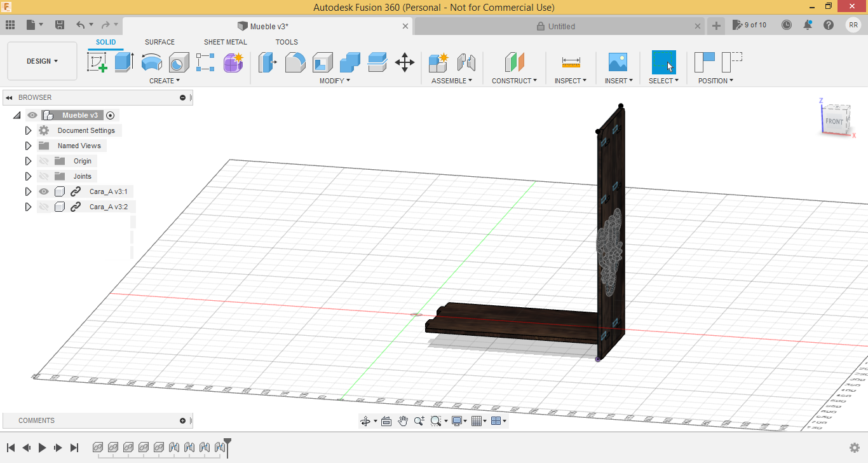Select the Fillet tool
Screen dimensions: 868x463
(x=295, y=62)
